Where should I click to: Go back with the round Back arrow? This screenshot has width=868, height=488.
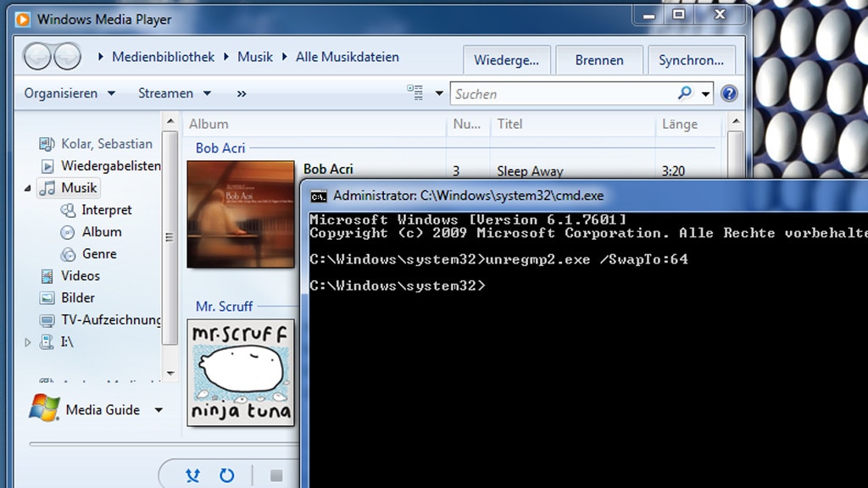point(37,57)
